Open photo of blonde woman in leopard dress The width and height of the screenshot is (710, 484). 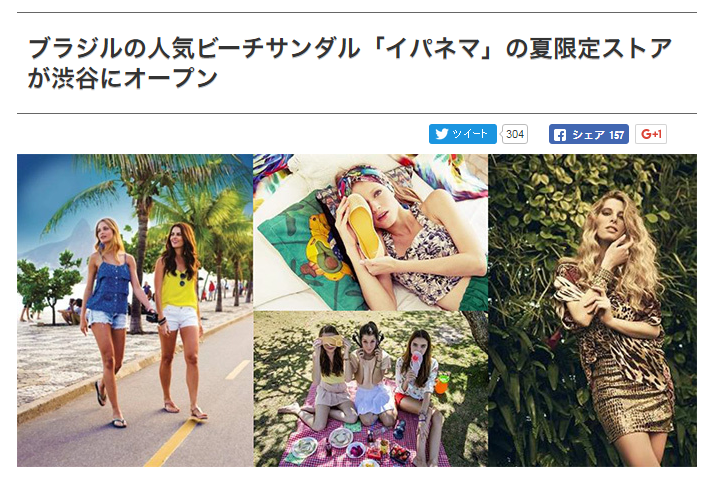pyautogui.click(x=592, y=310)
